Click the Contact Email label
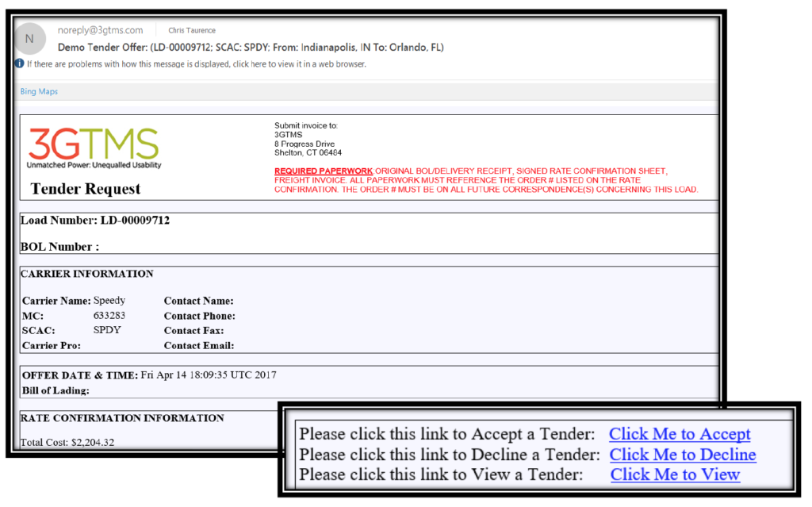Image resolution: width=812 pixels, height=507 pixels. 198,346
